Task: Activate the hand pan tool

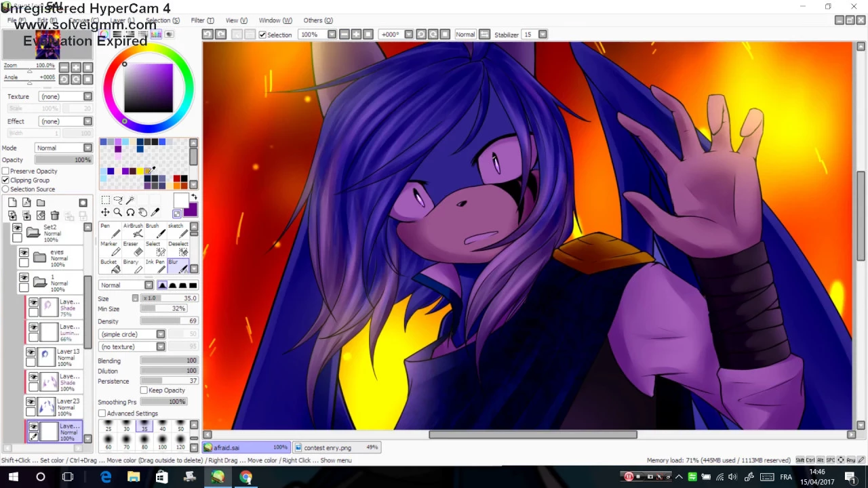Action: point(142,213)
